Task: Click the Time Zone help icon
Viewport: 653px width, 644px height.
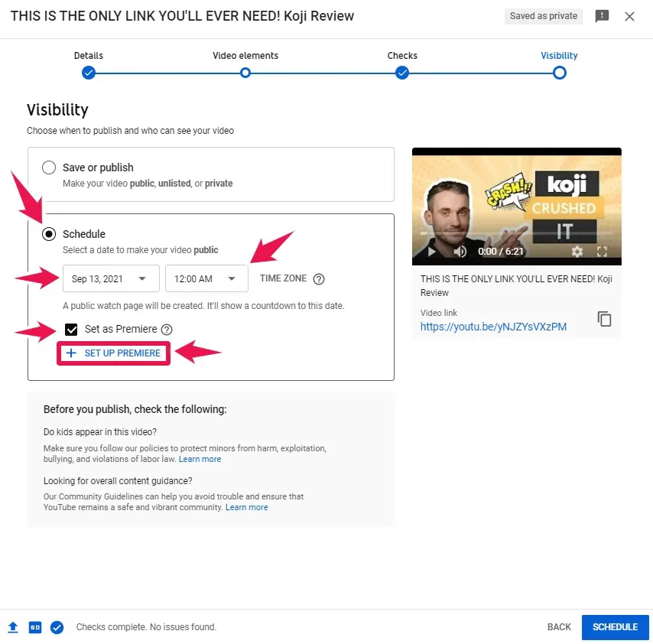Action: [x=319, y=279]
